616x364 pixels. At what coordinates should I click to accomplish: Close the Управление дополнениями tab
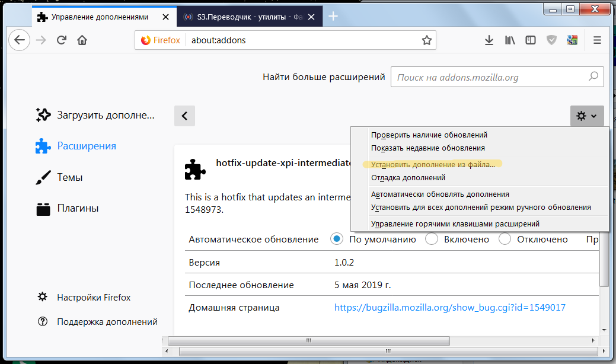click(166, 17)
